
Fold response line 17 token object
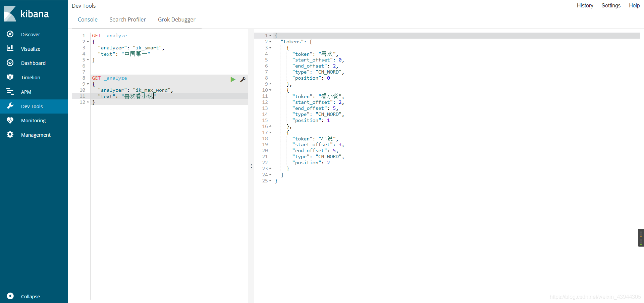[x=270, y=132]
